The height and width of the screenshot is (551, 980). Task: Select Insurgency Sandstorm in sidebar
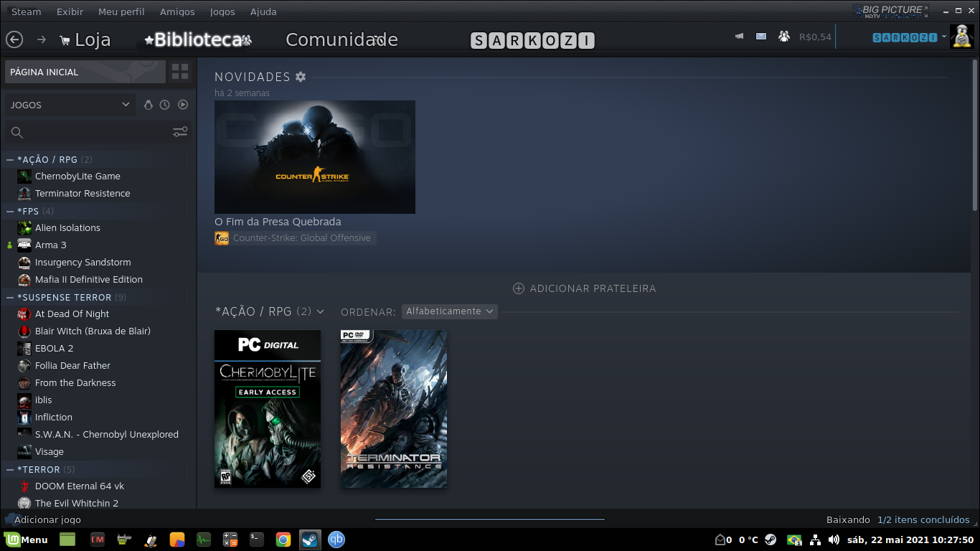(x=83, y=263)
